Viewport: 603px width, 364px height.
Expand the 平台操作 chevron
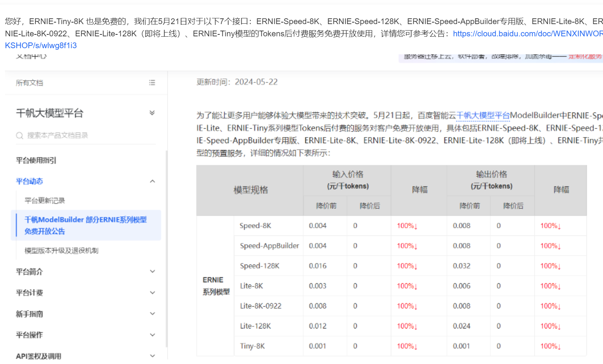pyautogui.click(x=153, y=335)
